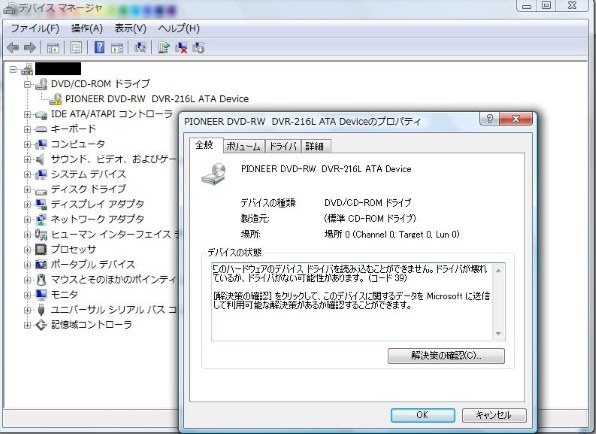Expand the キーボード tree node
596x434 pixels.
tap(27, 129)
